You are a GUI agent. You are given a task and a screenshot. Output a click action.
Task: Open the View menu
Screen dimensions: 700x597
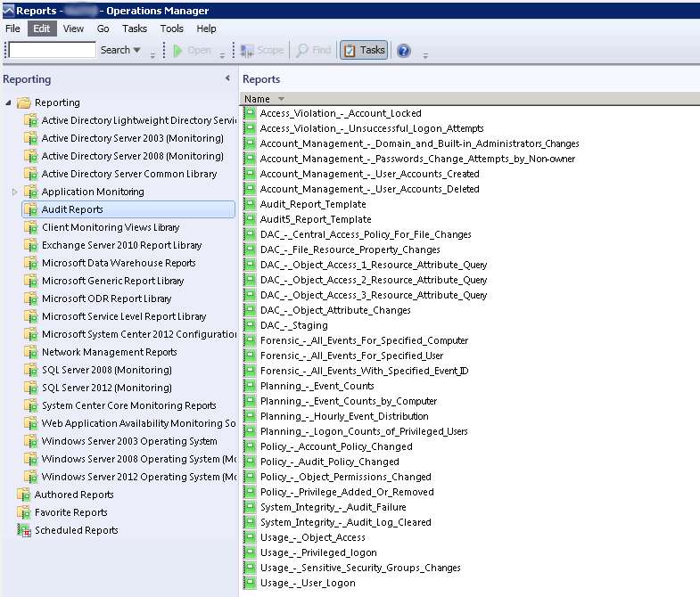pos(73,29)
